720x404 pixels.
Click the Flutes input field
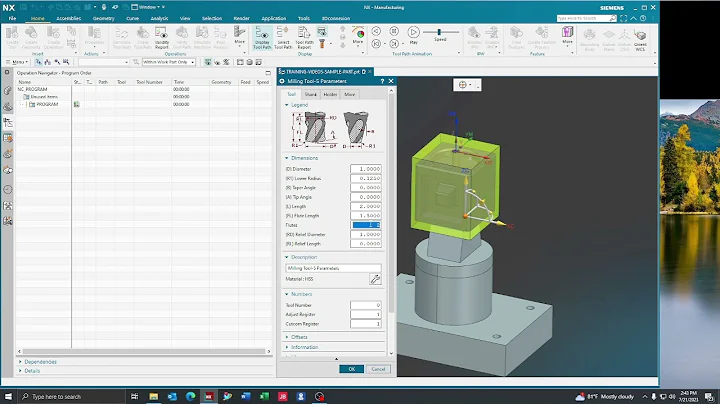[366, 225]
